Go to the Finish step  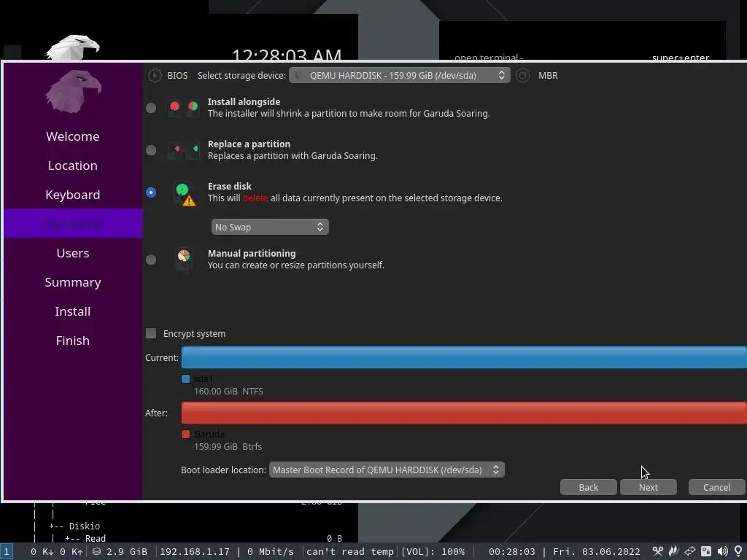point(73,341)
